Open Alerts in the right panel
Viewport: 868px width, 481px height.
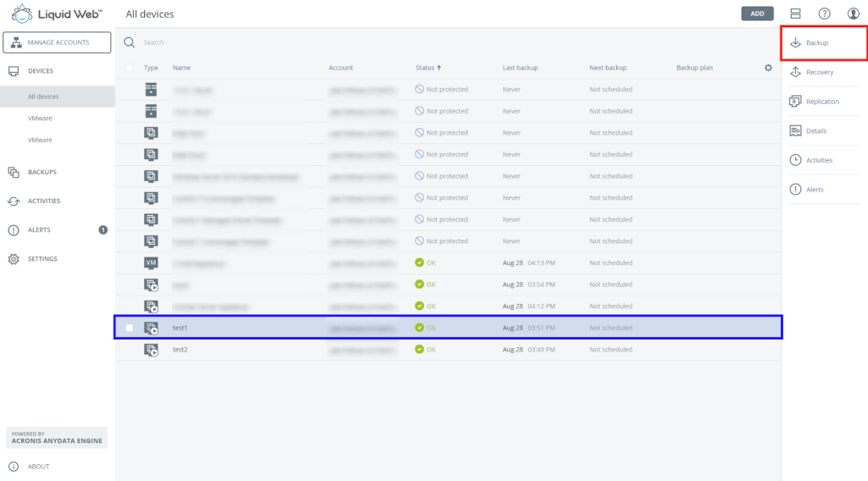pos(824,190)
